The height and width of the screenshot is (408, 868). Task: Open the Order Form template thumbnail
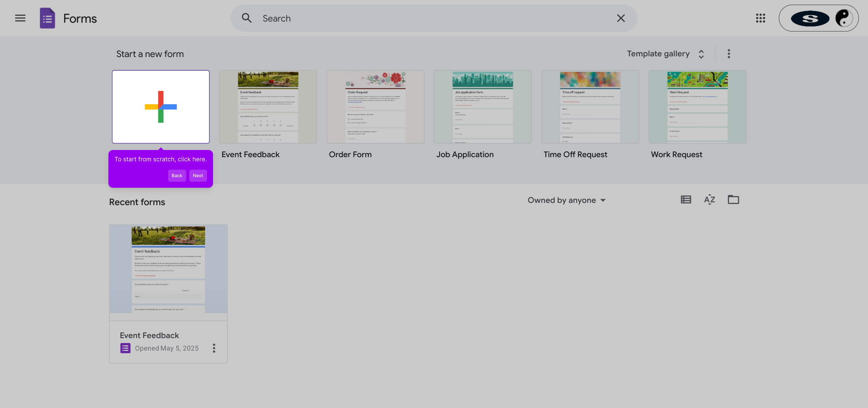tap(375, 107)
